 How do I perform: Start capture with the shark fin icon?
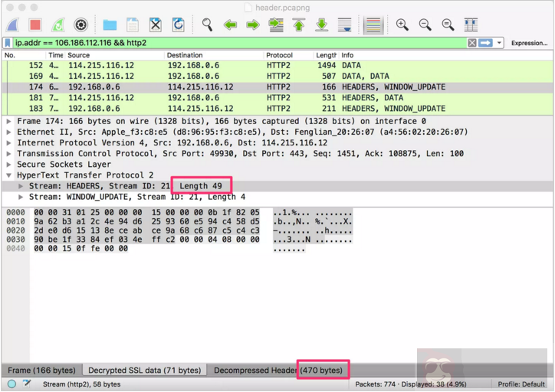(13, 25)
